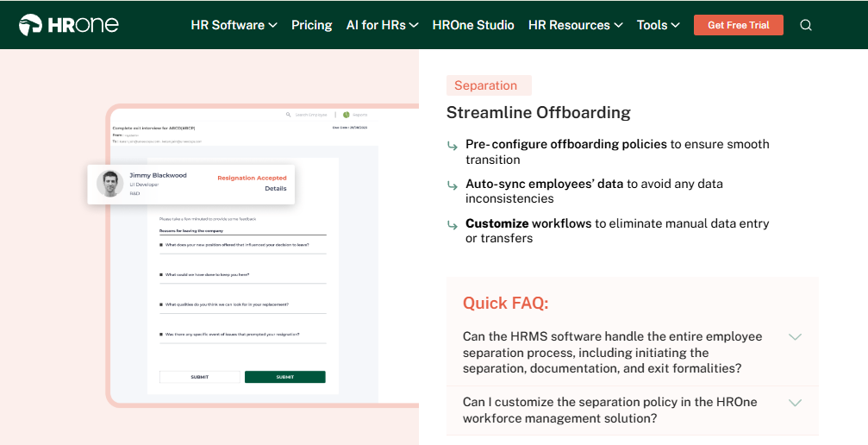This screenshot has width=868, height=445.
Task: Select the Separation tag label
Action: coord(489,85)
